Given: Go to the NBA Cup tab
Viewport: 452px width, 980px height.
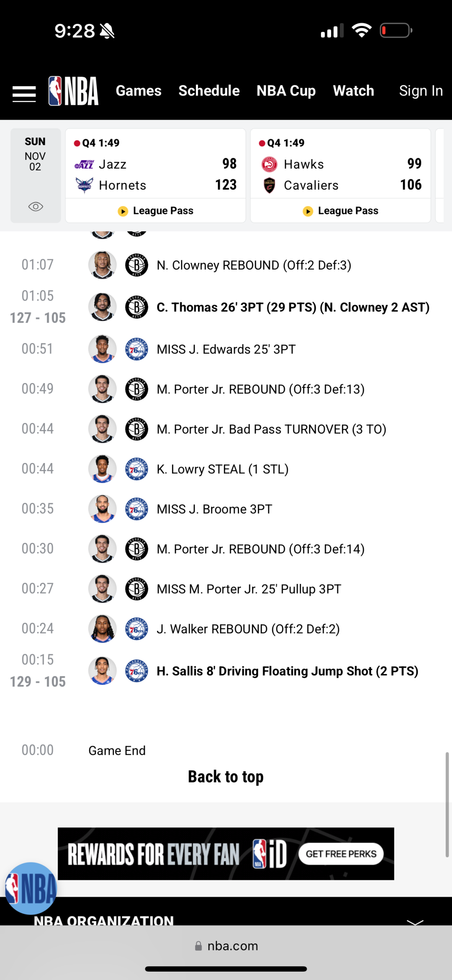Looking at the screenshot, I should point(286,91).
